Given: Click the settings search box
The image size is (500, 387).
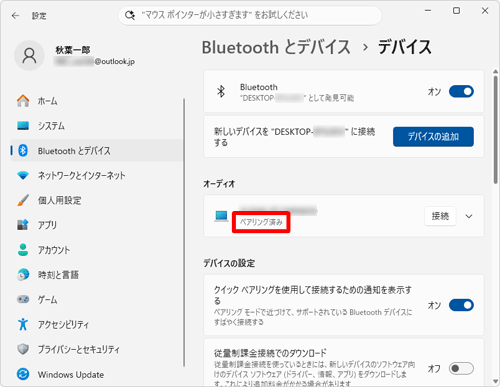Looking at the screenshot, I should click(250, 15).
